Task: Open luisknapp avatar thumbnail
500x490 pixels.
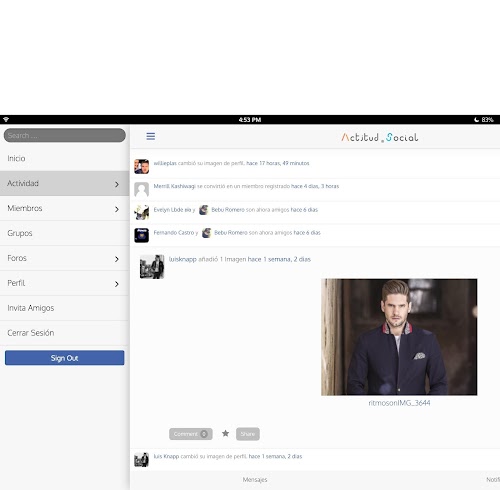Action: point(152,267)
